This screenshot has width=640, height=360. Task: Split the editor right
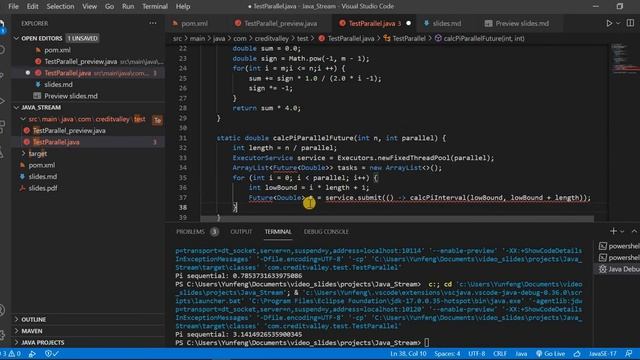point(630,23)
